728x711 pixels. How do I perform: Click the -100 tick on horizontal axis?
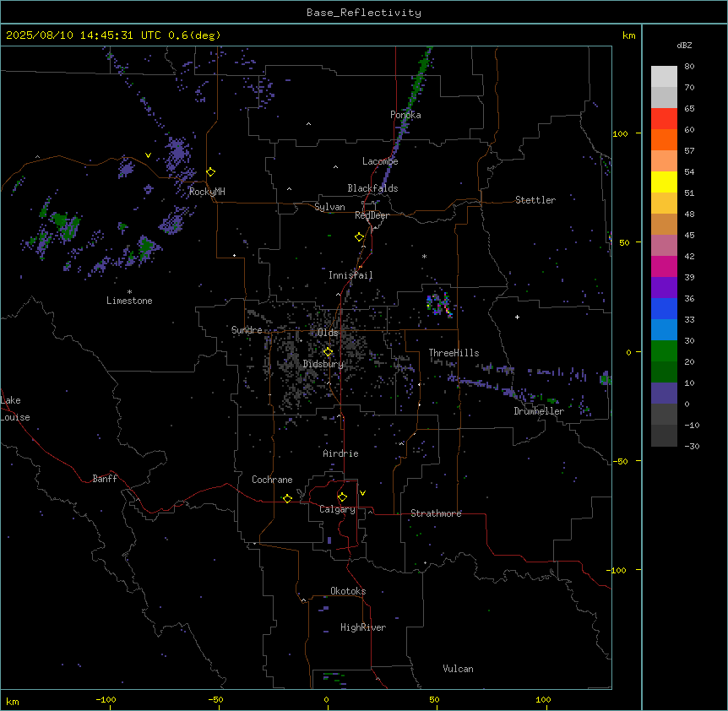click(106, 700)
